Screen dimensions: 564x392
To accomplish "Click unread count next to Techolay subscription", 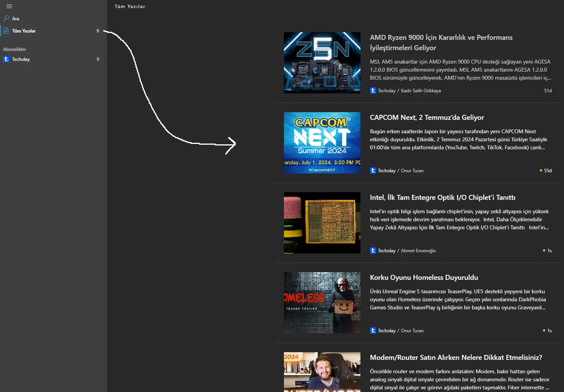I will point(98,59).
